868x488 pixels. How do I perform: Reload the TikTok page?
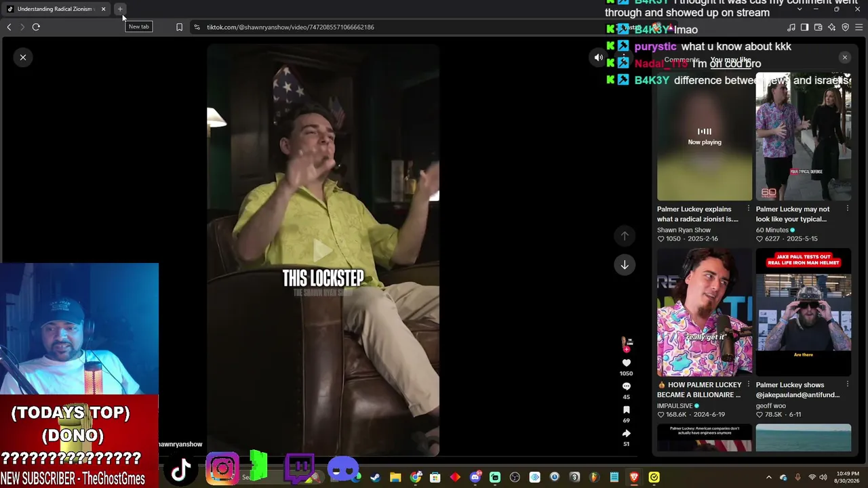(36, 27)
